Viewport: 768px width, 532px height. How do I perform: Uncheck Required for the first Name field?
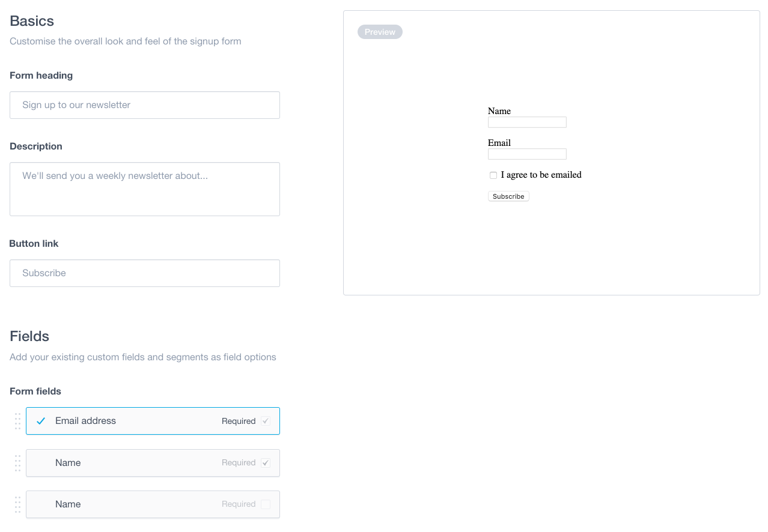265,462
